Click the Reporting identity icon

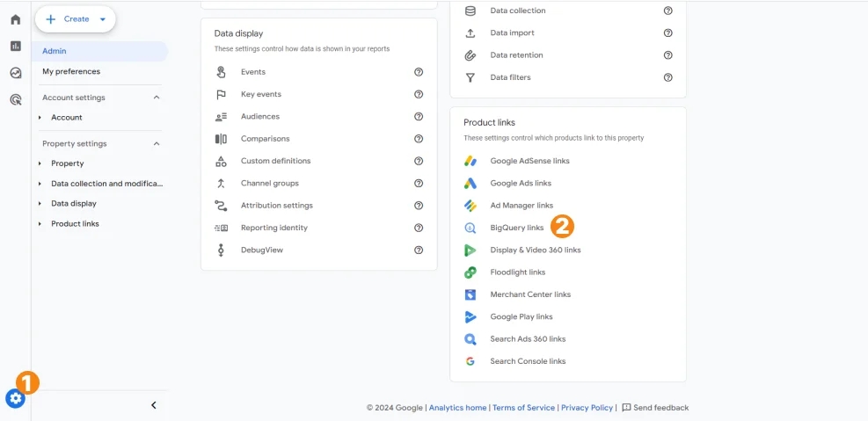[x=221, y=228]
